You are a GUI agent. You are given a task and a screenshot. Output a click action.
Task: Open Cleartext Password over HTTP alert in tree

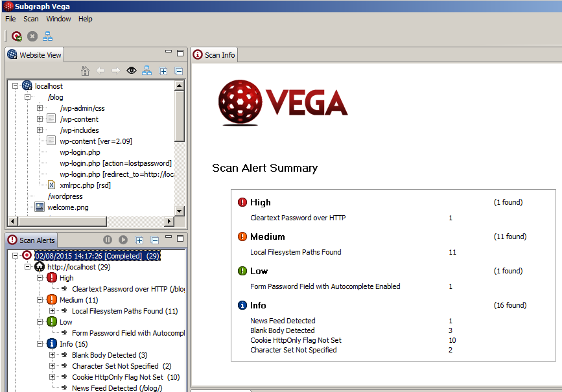tap(128, 289)
